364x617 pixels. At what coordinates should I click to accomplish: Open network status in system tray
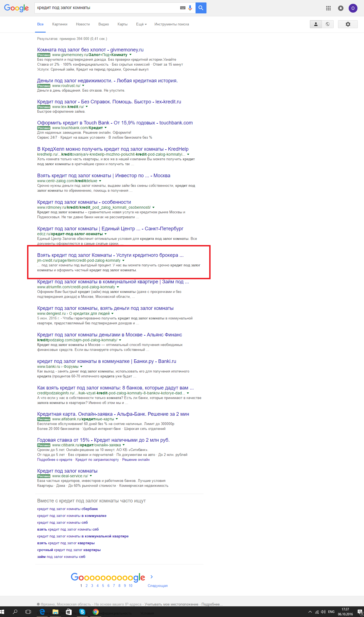tap(317, 612)
